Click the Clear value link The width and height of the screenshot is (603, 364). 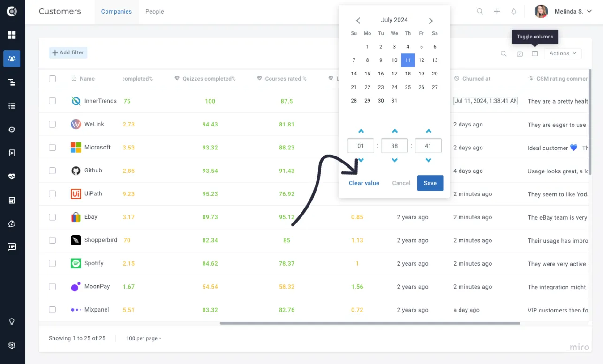coord(364,183)
